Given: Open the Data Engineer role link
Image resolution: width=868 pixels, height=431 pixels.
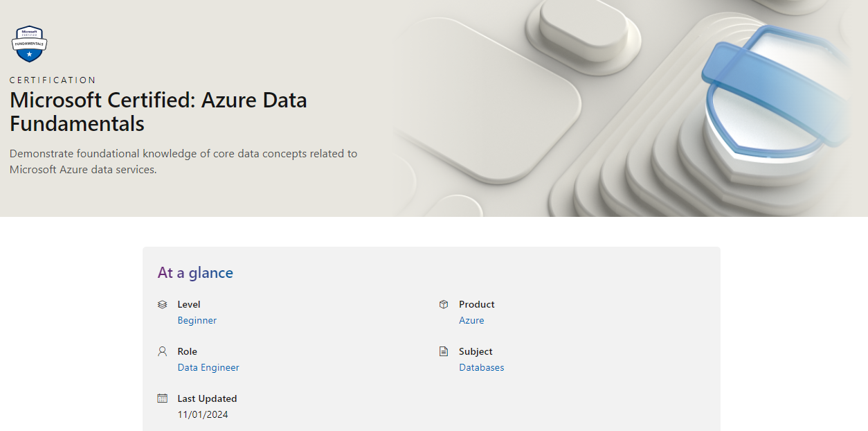Looking at the screenshot, I should point(208,367).
